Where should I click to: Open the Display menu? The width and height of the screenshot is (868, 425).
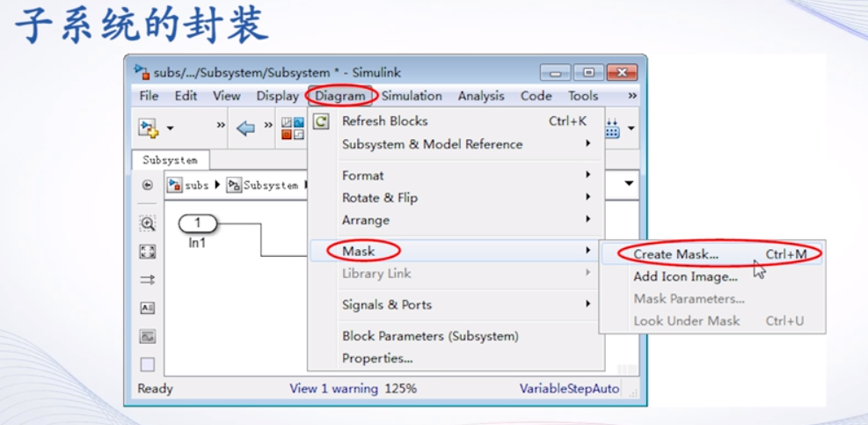tap(277, 96)
